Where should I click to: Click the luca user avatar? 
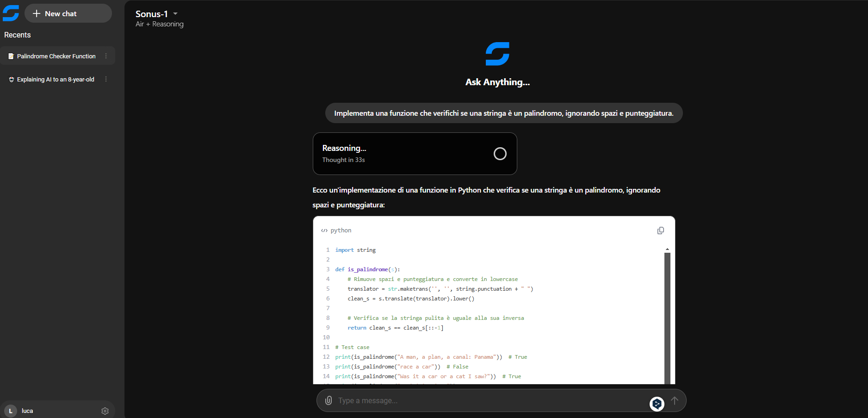pos(11,411)
